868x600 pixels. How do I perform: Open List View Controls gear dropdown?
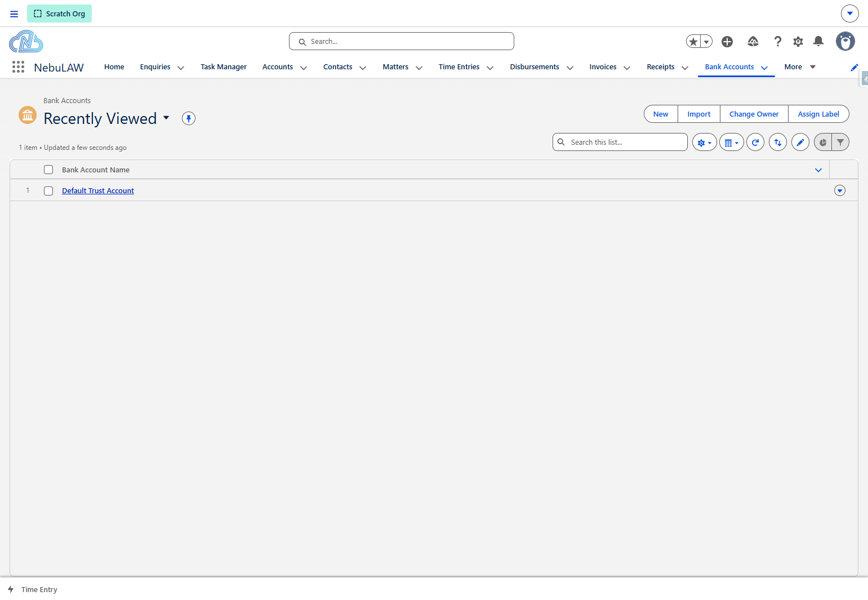coord(705,143)
